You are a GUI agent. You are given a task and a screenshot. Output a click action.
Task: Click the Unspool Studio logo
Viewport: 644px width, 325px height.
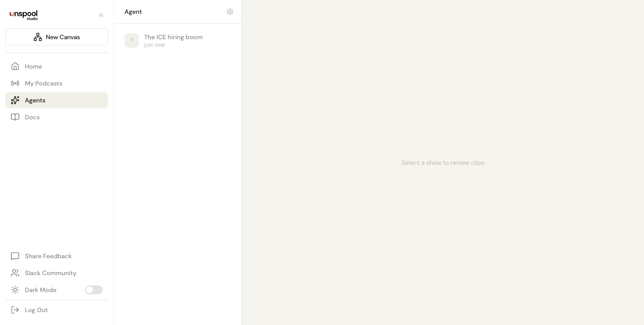pyautogui.click(x=24, y=15)
